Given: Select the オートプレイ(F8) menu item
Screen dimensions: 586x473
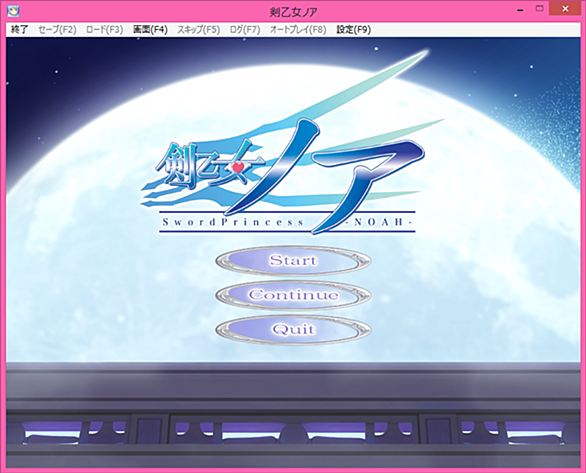Looking at the screenshot, I should point(298,30).
